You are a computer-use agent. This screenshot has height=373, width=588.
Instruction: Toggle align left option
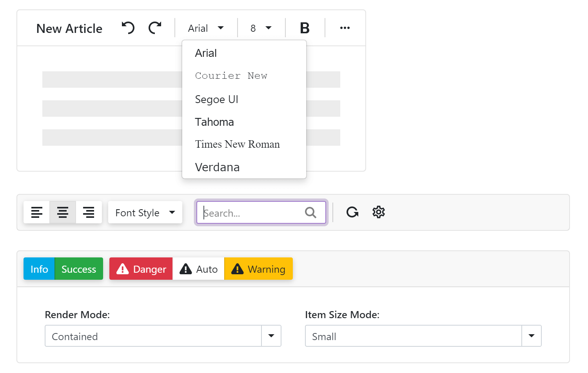[x=37, y=212]
